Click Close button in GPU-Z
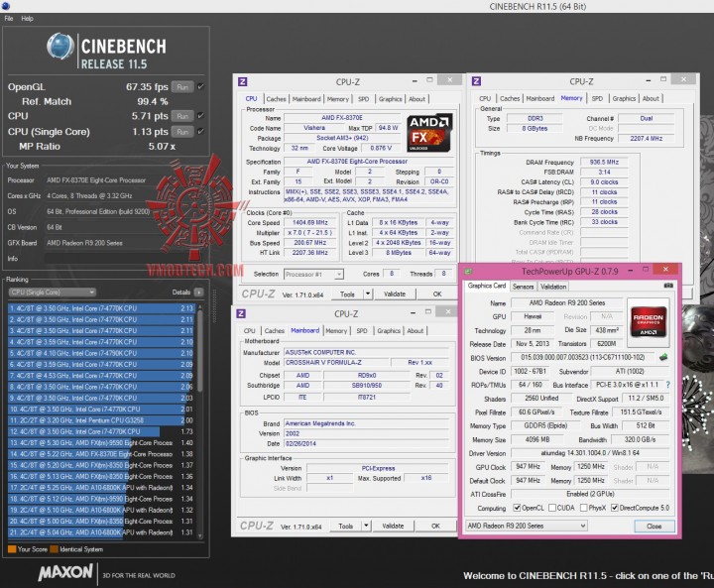714x588 pixels. (654, 527)
